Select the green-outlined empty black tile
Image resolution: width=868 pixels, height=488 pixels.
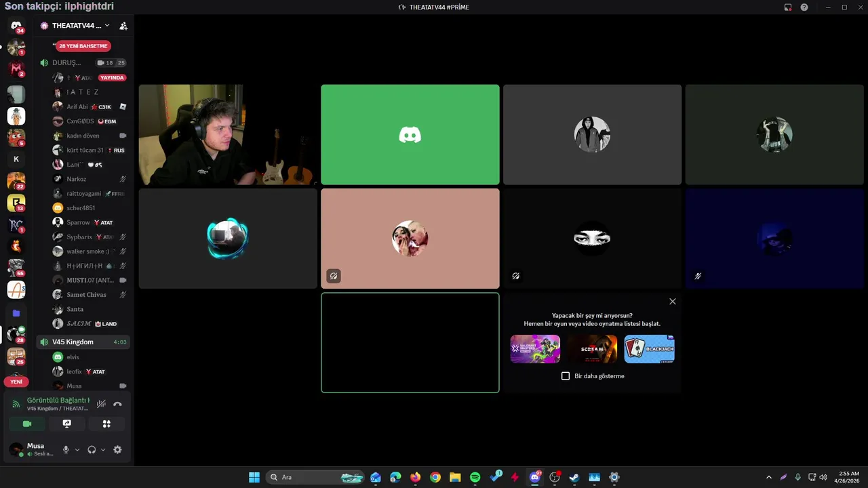pyautogui.click(x=410, y=342)
